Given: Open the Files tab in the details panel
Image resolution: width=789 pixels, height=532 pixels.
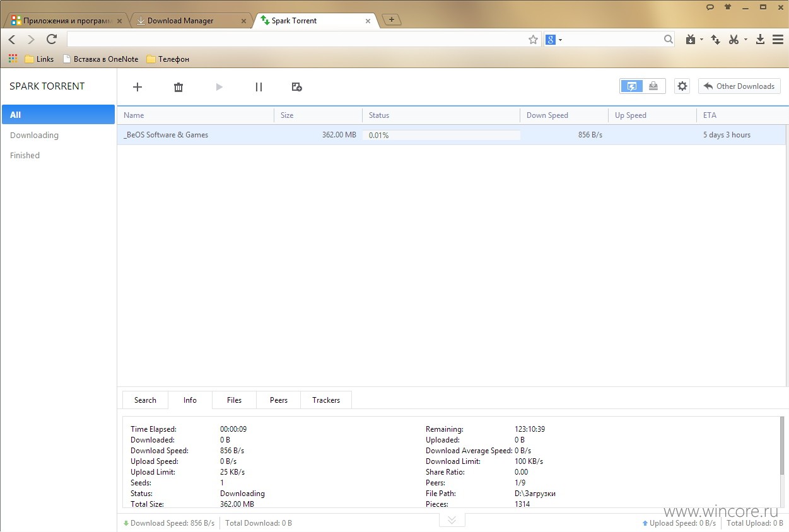Looking at the screenshot, I should (234, 400).
